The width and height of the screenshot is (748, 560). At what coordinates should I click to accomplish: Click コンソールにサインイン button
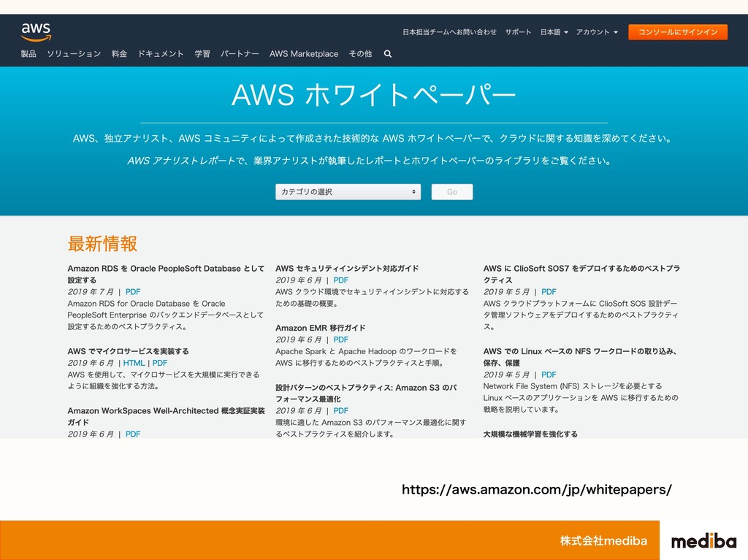tap(678, 32)
